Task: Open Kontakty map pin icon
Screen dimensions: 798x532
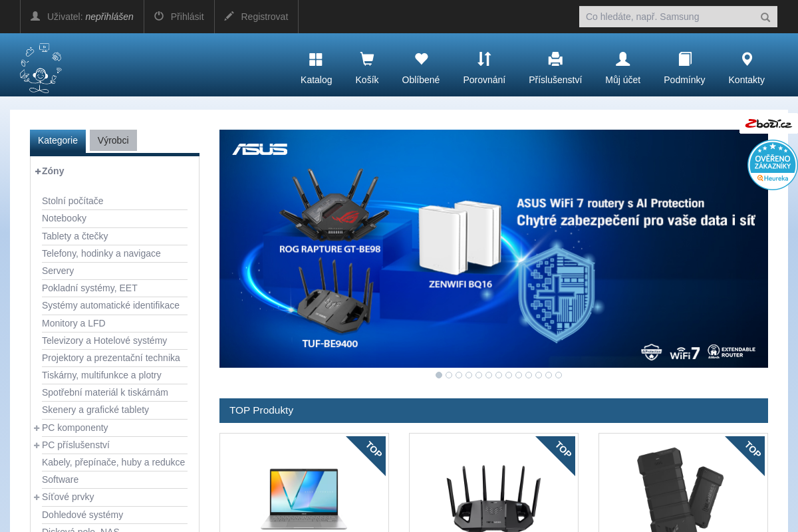Action: [x=747, y=59]
